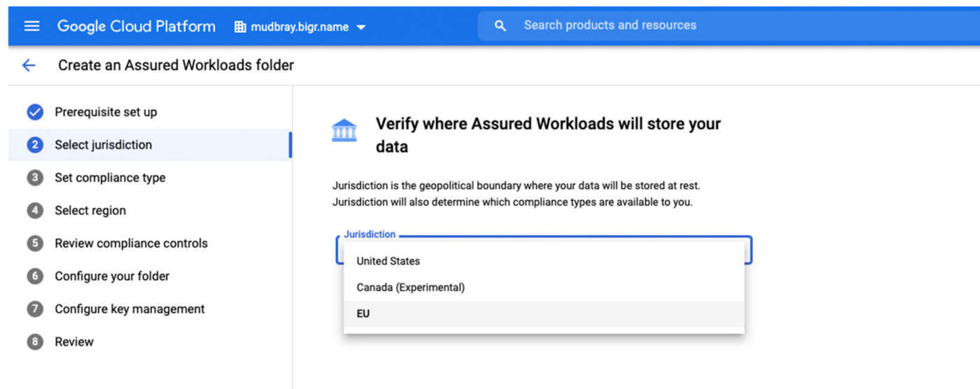
Task: Open the Review compliance controls step
Action: click(x=131, y=243)
